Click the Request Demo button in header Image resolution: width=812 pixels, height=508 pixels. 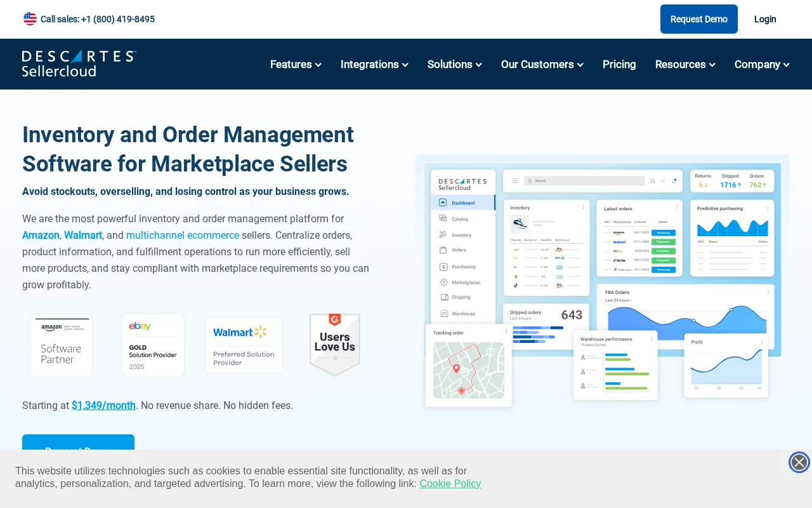699,19
